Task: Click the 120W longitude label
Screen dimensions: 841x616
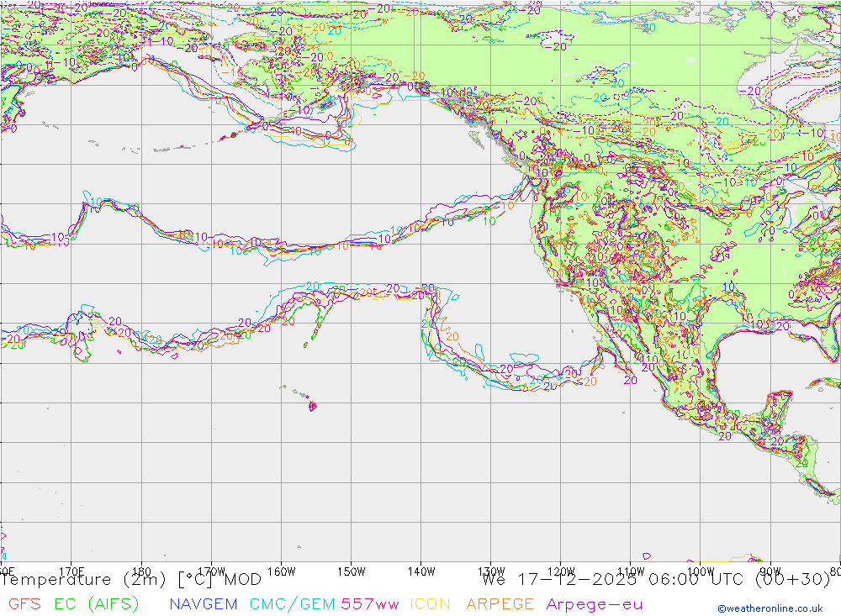Action: 561,571
